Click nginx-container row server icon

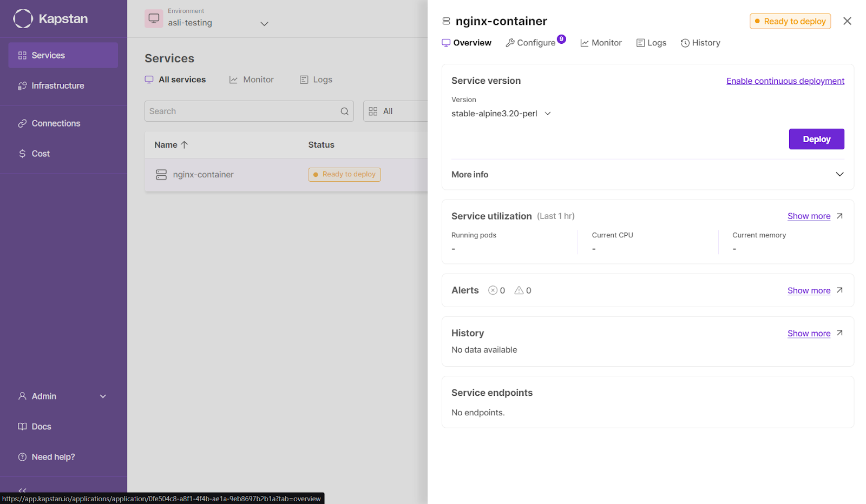point(161,175)
